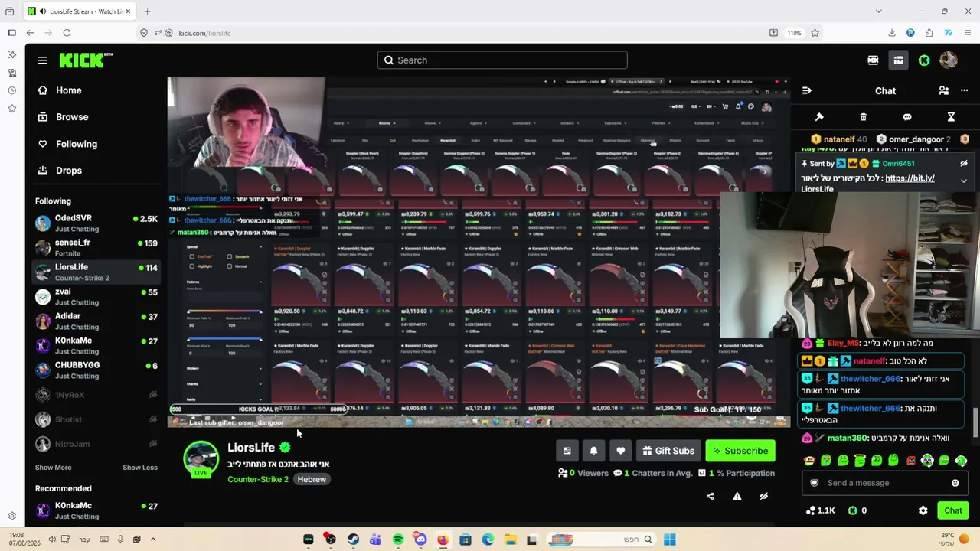Open the Drops page
The height and width of the screenshot is (551, 980).
pos(58,171)
